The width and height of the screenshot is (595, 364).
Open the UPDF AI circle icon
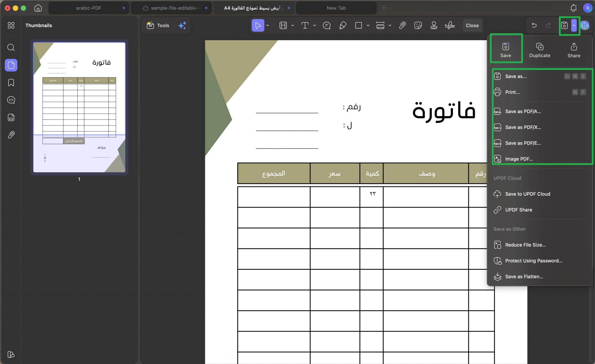click(x=585, y=25)
